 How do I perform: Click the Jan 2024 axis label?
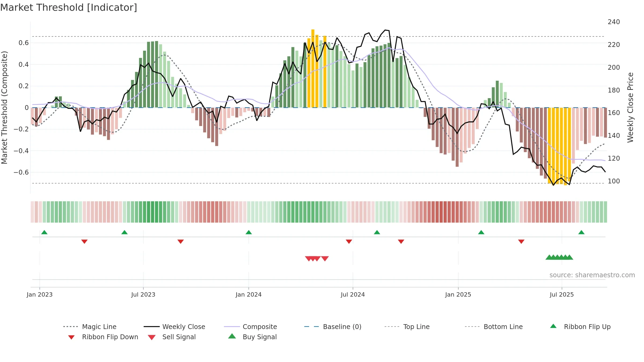click(249, 294)
